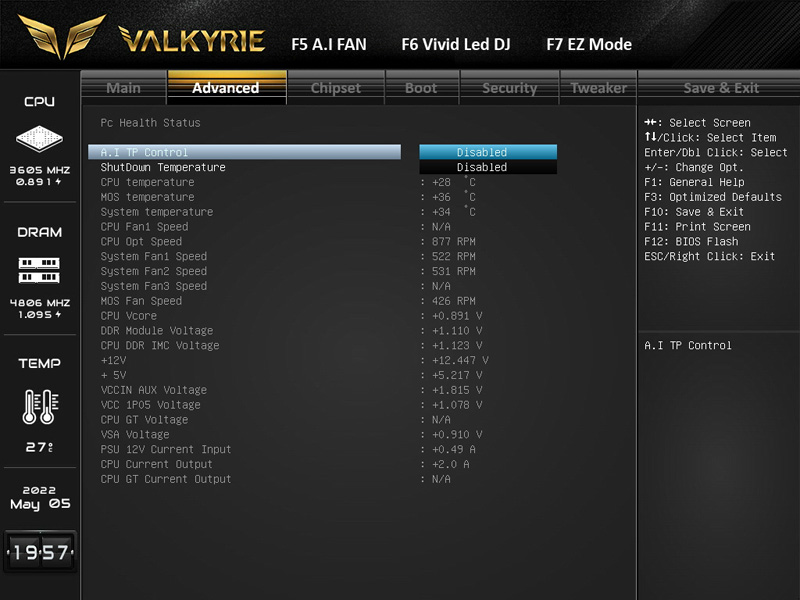Click the +1.815 V reading

(457, 390)
